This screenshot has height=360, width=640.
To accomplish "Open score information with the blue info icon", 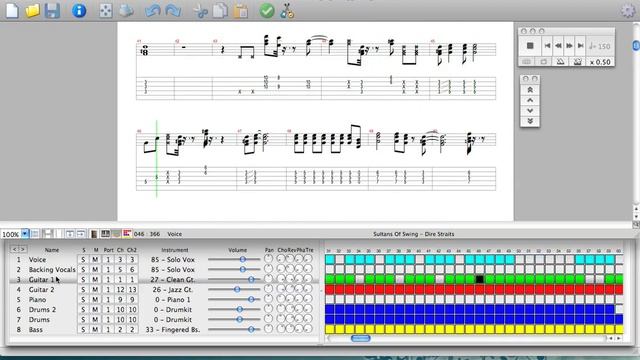I will coord(79,11).
